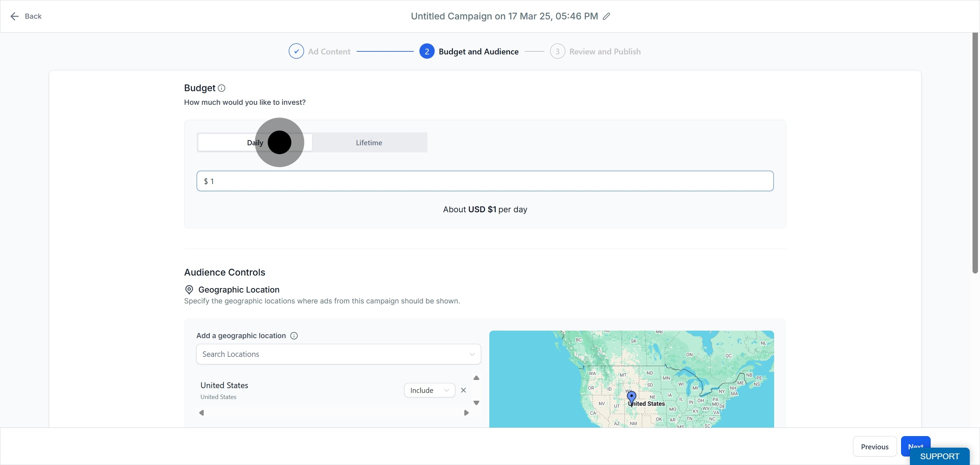Click info icon beside Add a geographic location

tap(294, 336)
